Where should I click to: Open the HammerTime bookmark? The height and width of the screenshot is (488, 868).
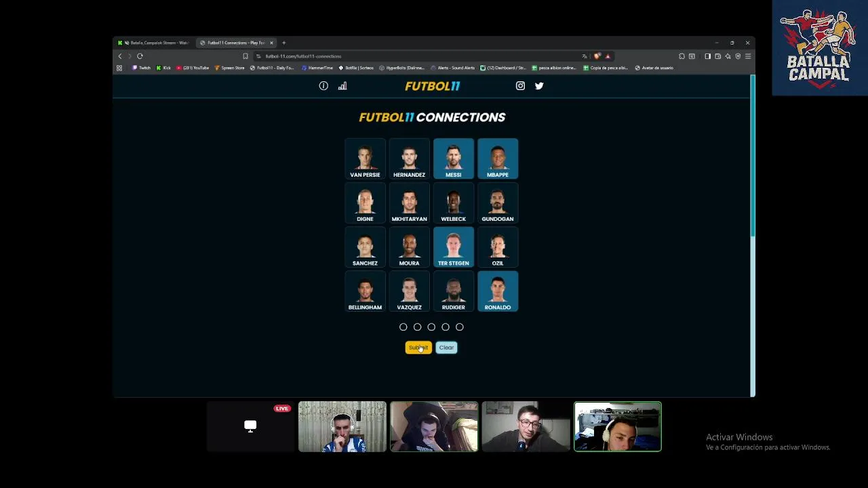tap(317, 68)
